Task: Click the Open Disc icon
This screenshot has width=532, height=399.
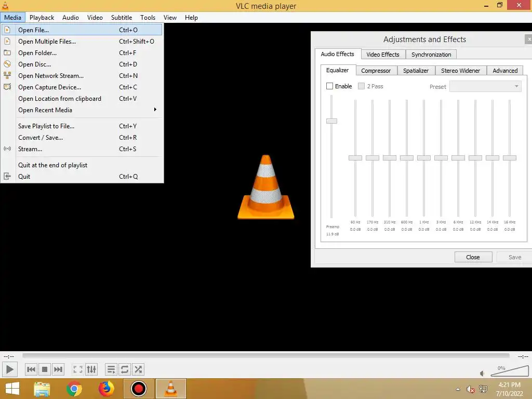Action: coord(7,64)
